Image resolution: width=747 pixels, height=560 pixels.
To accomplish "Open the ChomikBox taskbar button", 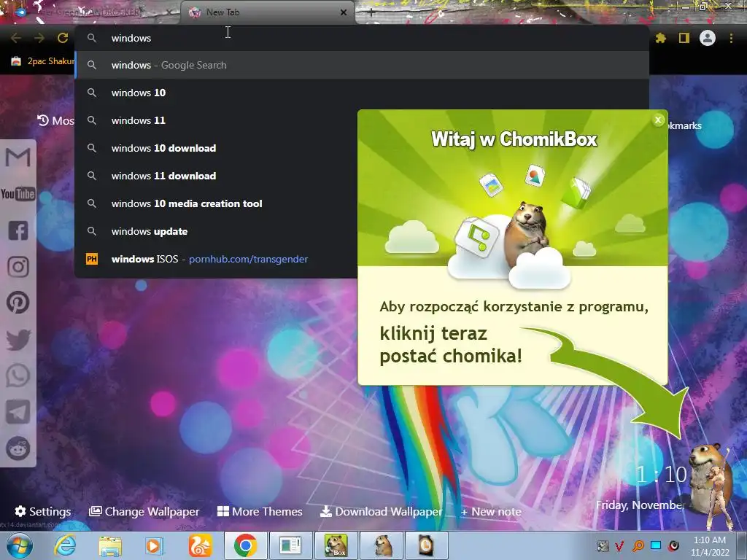I will [x=336, y=545].
